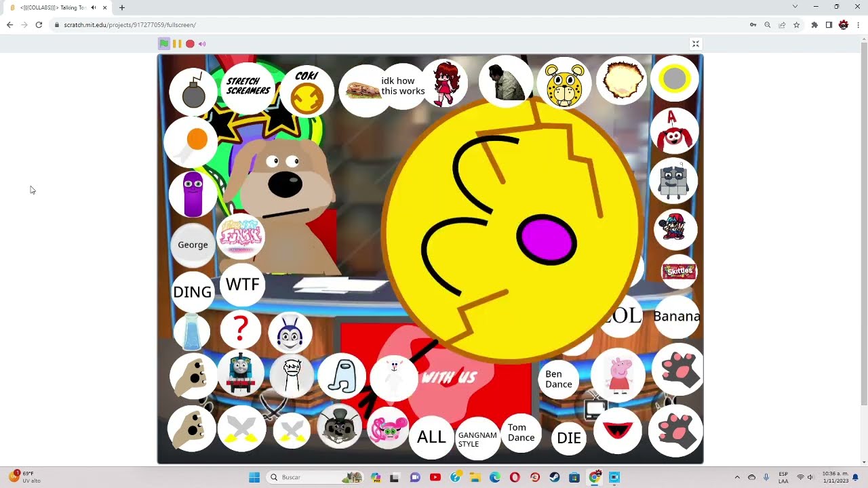Bookmark this page with the star icon
Image resolution: width=868 pixels, height=488 pixels.
click(797, 25)
